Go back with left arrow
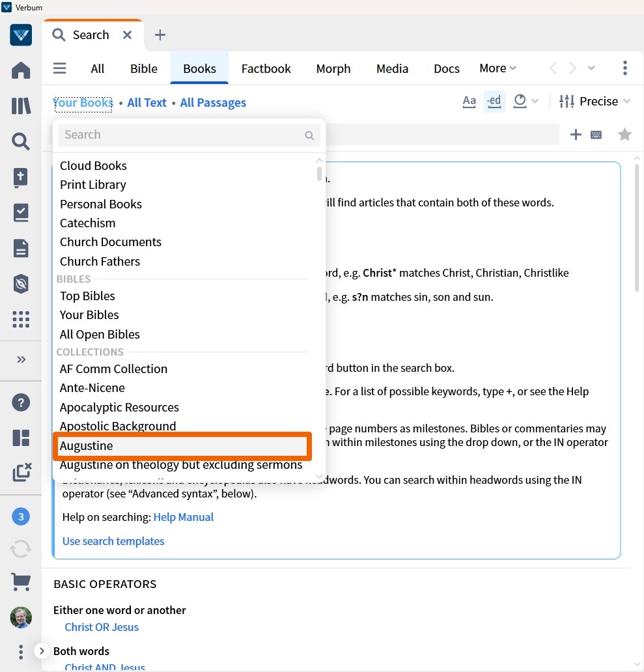Image resolution: width=644 pixels, height=672 pixels. pos(553,68)
